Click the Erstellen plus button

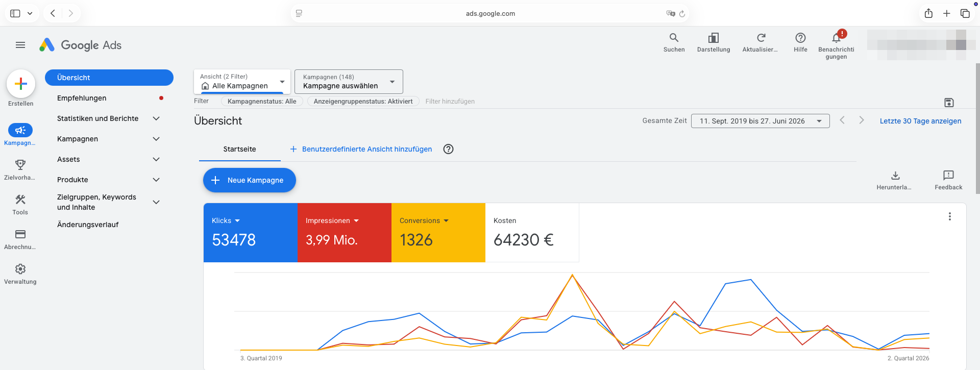(21, 84)
